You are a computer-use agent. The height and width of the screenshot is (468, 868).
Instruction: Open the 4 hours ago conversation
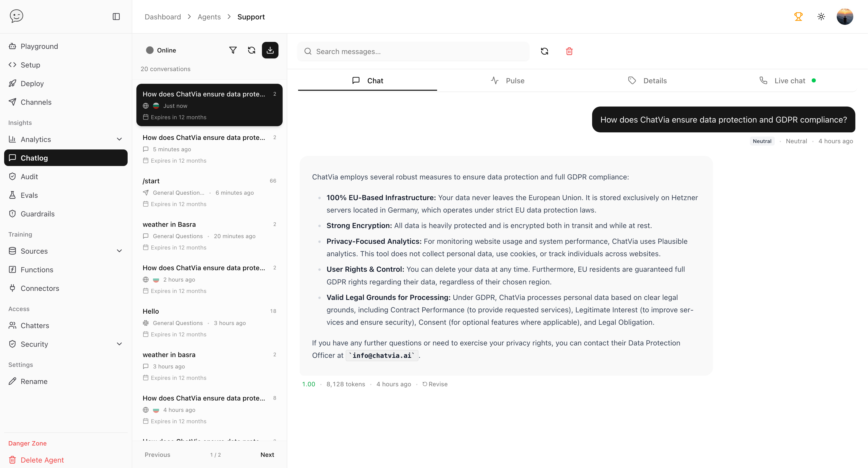209,410
